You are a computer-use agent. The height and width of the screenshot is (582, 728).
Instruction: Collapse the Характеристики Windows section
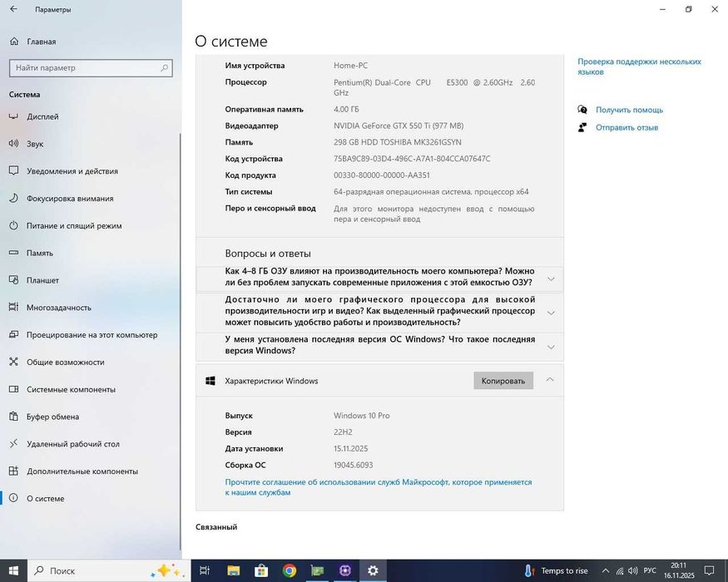[550, 380]
